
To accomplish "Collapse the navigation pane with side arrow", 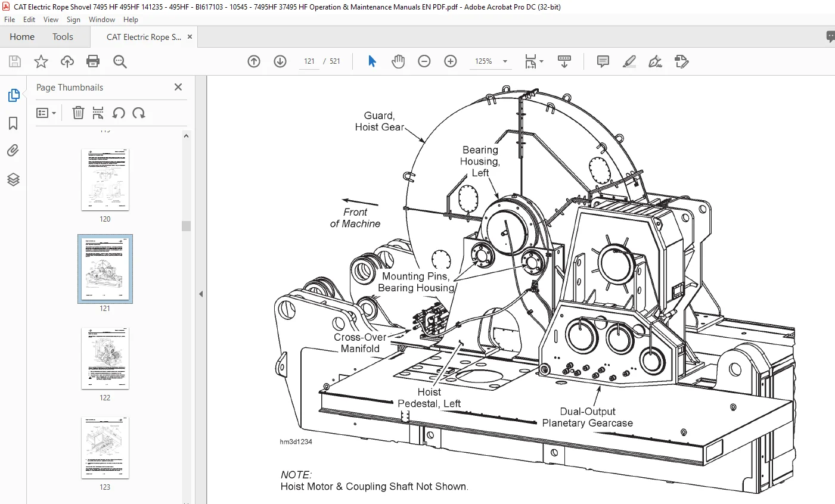I will [x=201, y=294].
